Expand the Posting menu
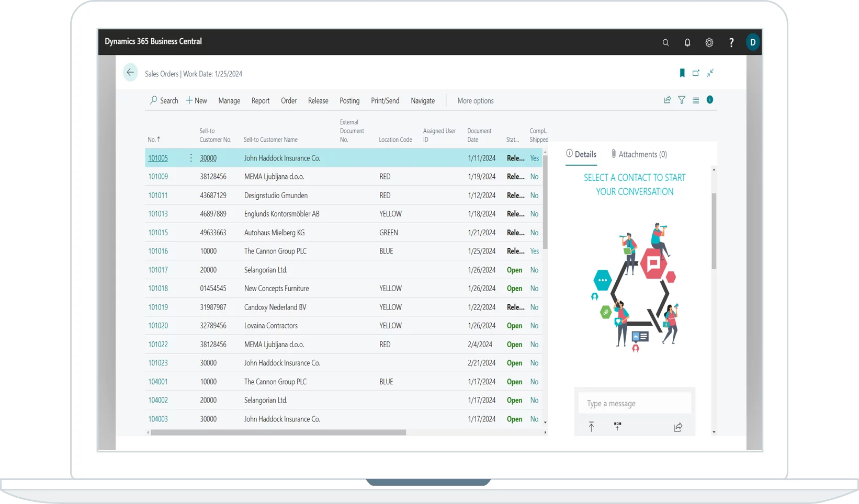859x504 pixels. click(x=349, y=101)
